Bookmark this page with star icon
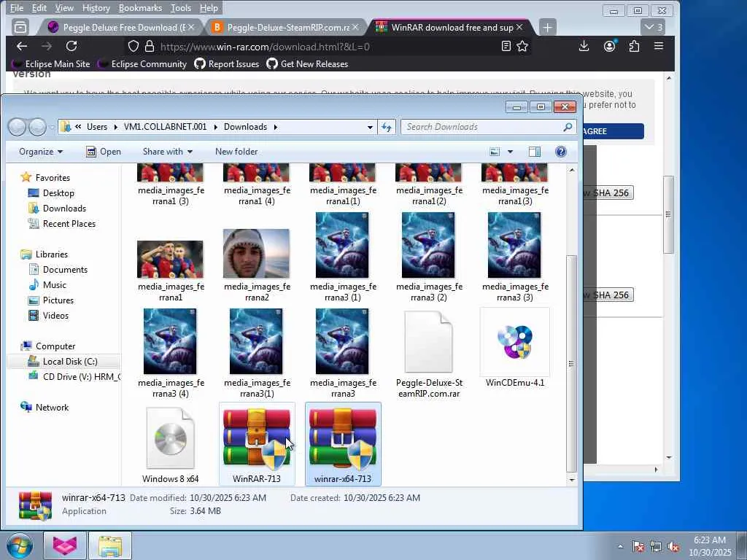747x560 pixels. pyautogui.click(x=522, y=46)
